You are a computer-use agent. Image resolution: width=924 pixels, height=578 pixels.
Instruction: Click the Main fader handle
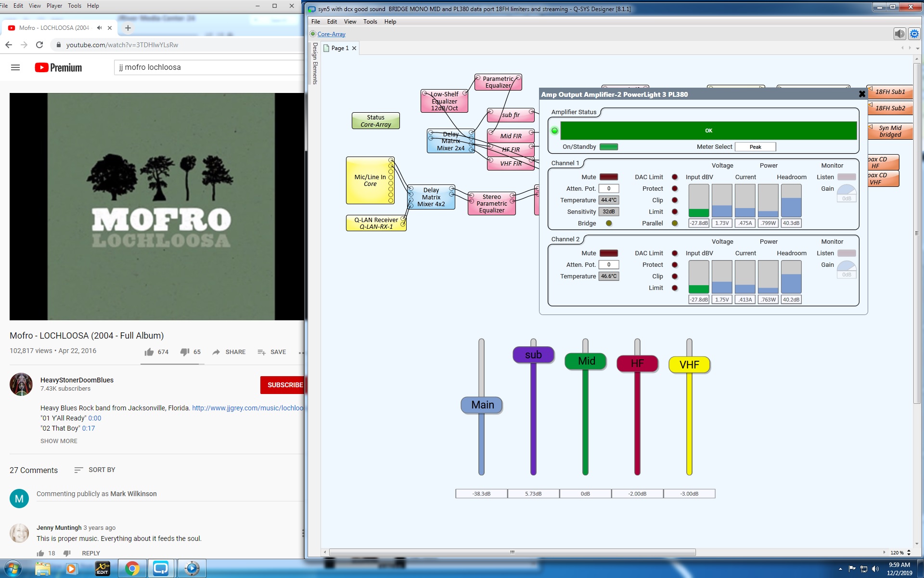482,405
